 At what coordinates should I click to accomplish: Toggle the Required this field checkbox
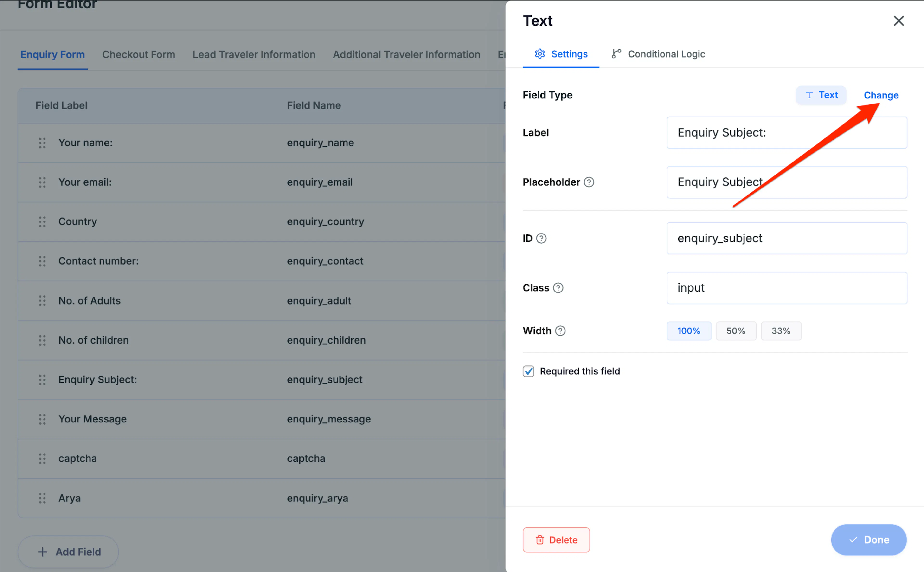pos(529,371)
